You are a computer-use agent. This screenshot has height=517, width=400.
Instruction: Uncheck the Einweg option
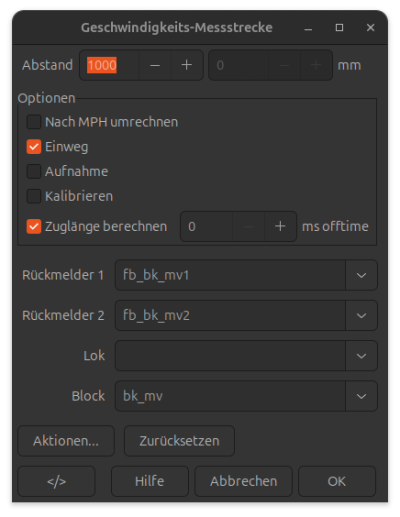point(34,147)
